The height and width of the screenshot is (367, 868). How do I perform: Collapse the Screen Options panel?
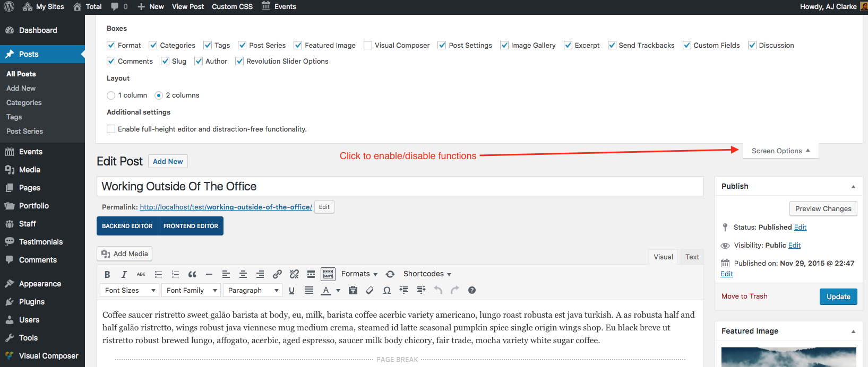click(780, 151)
